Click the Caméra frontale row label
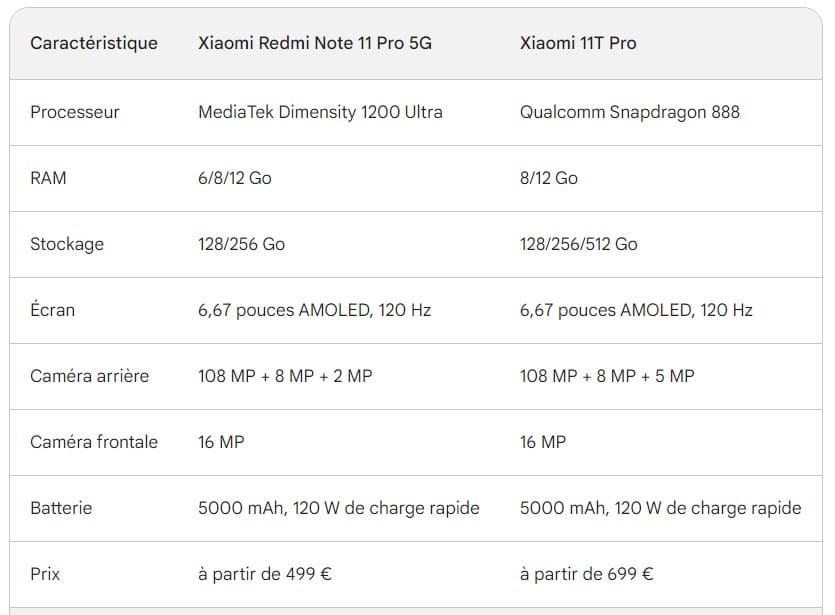This screenshot has width=835, height=615. pos(94,442)
